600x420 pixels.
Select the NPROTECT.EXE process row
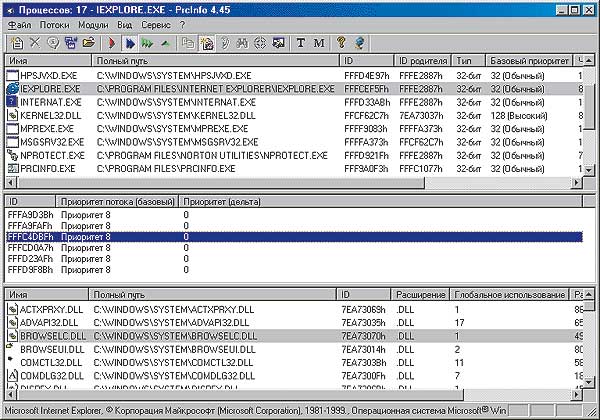point(50,155)
